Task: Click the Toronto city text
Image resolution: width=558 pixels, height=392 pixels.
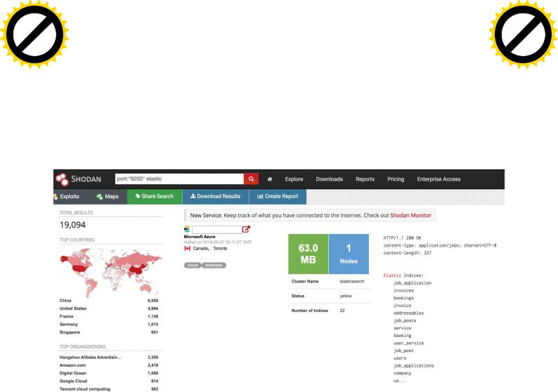Action: [220, 248]
